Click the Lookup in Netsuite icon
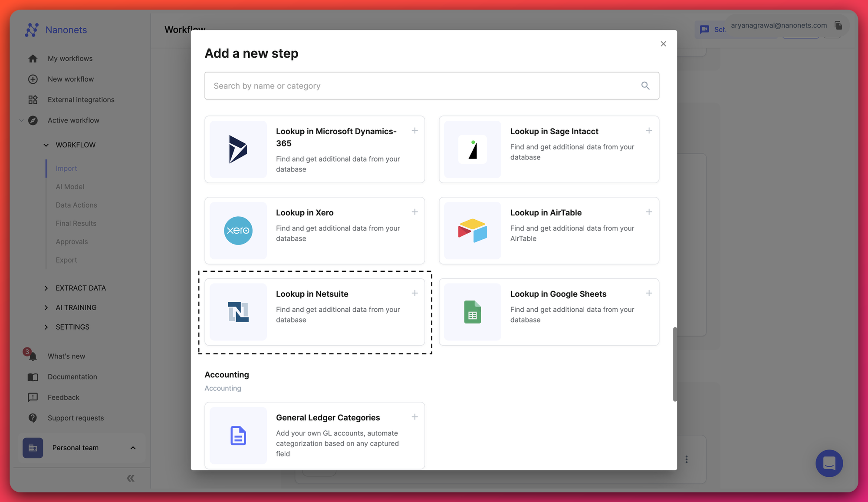868x502 pixels. click(x=238, y=311)
